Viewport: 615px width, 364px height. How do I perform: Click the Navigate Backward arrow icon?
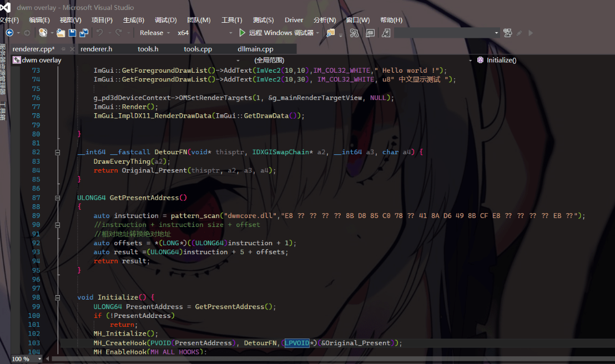coord(9,33)
